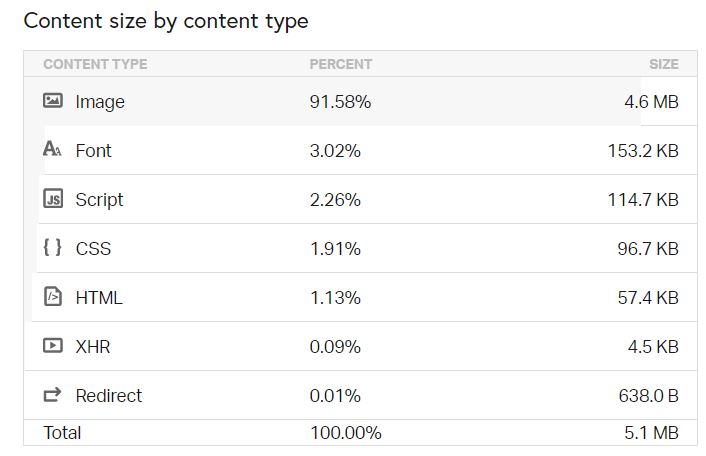Click the Font type icon
706x456 pixels.
point(53,150)
